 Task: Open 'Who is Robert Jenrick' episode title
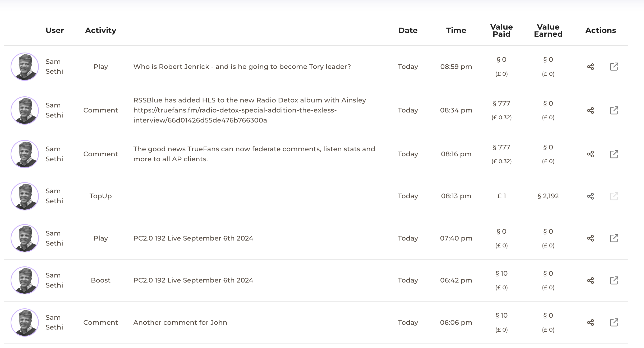pyautogui.click(x=242, y=67)
